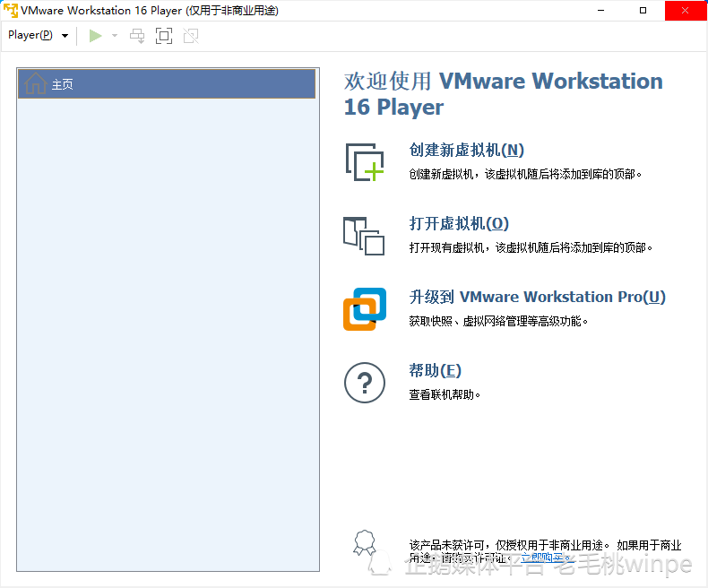Open the Player(P) menu
The height and width of the screenshot is (588, 708).
coord(30,35)
